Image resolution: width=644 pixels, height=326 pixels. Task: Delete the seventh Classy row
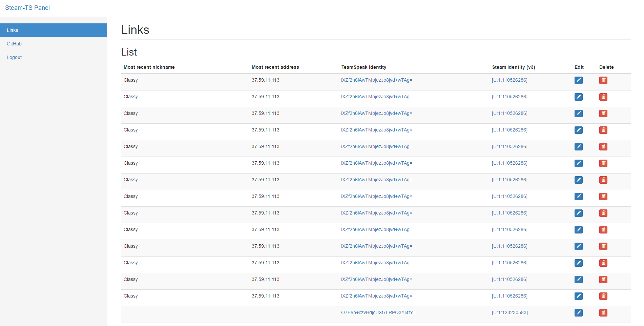pyautogui.click(x=603, y=180)
